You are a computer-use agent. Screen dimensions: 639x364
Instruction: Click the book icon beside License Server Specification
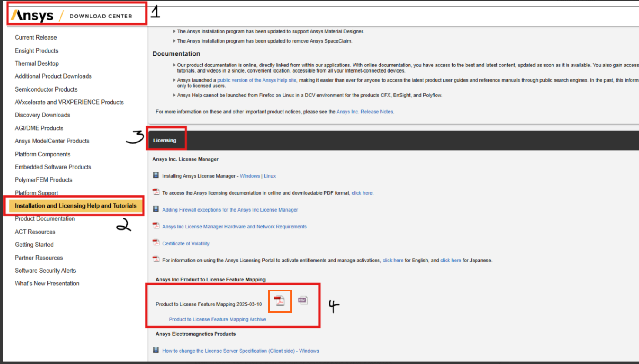156,350
